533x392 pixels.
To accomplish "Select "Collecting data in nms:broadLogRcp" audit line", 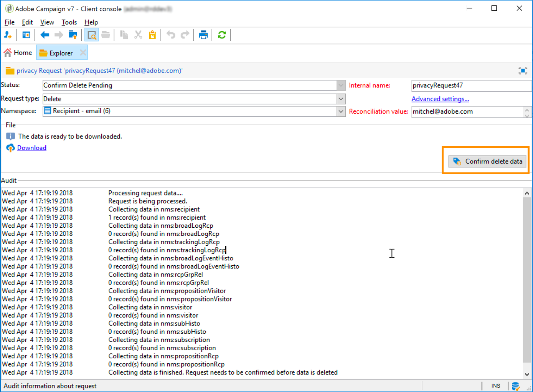I will point(161,226).
